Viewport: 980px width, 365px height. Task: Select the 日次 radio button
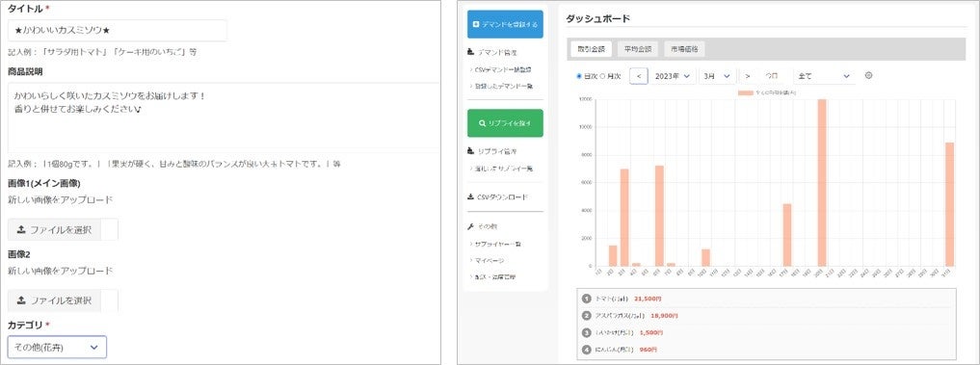579,76
